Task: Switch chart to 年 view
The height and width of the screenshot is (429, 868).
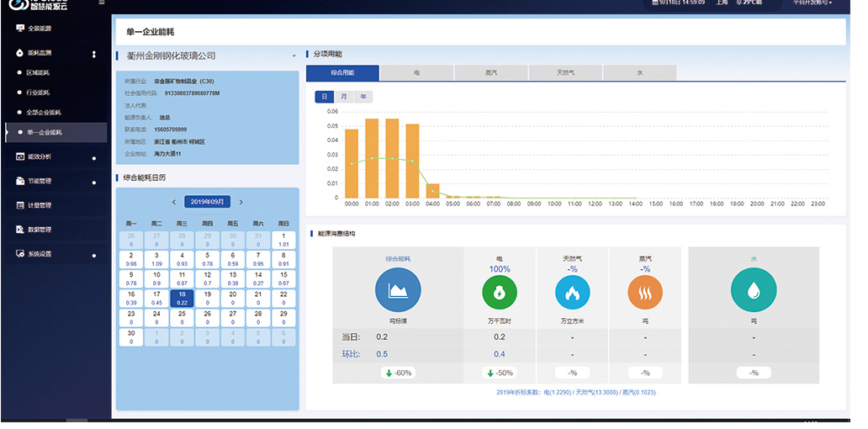Action: coord(363,97)
